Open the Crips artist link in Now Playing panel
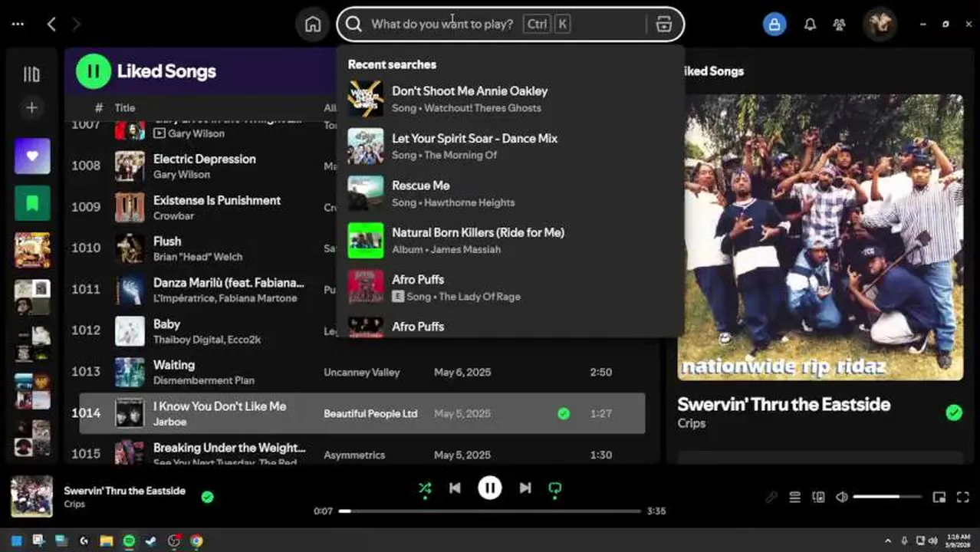 click(692, 423)
